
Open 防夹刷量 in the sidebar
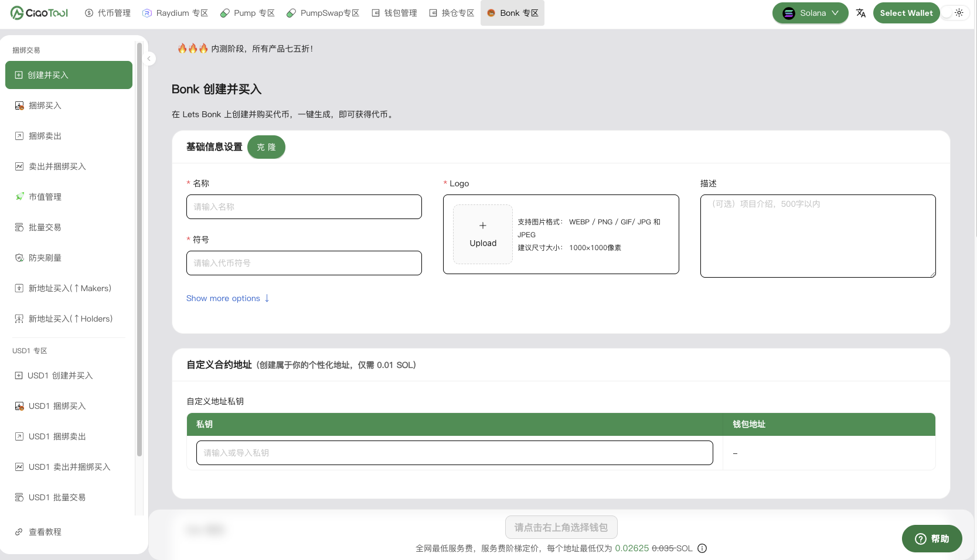point(45,258)
